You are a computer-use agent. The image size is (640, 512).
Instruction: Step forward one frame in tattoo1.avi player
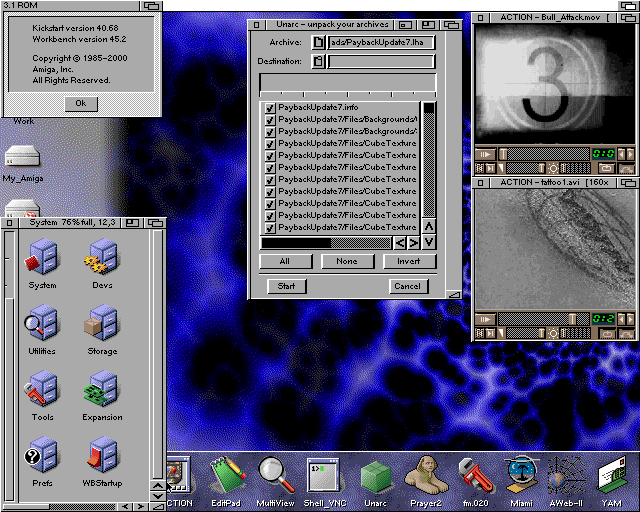[630, 319]
